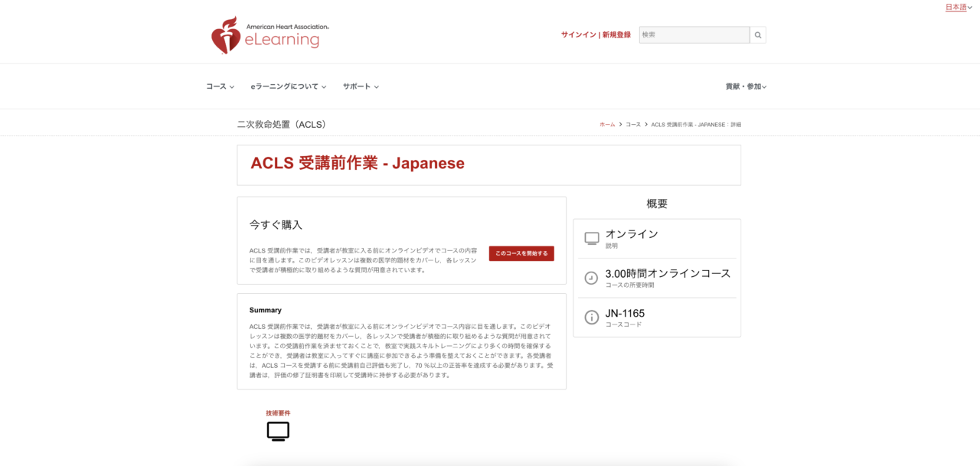Open the 日本語 language dropdown

point(959,8)
